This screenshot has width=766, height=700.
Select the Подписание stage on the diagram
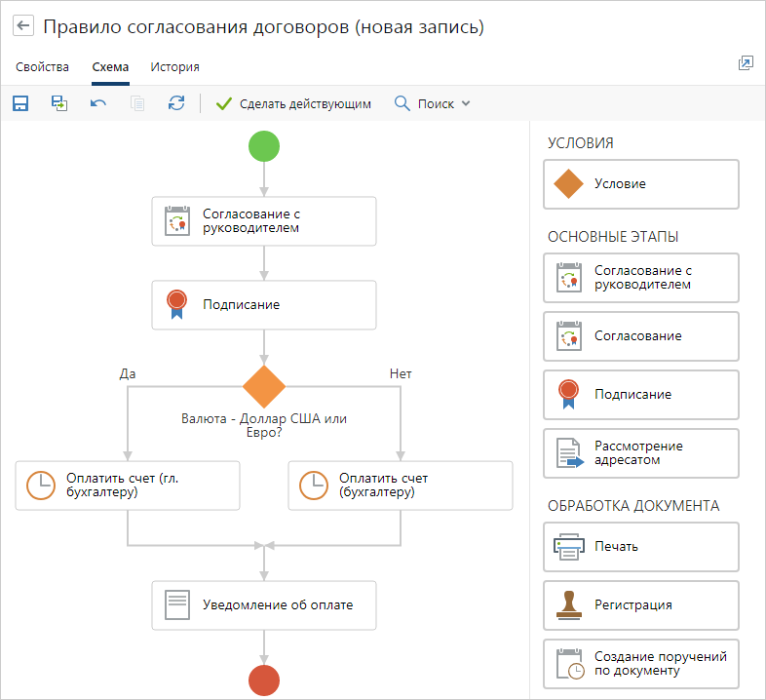pyautogui.click(x=263, y=305)
